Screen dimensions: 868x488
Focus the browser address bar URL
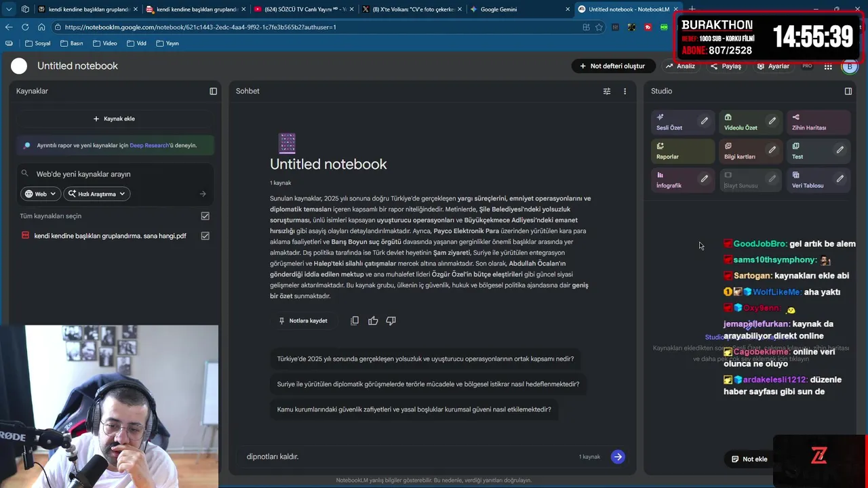[319, 27]
